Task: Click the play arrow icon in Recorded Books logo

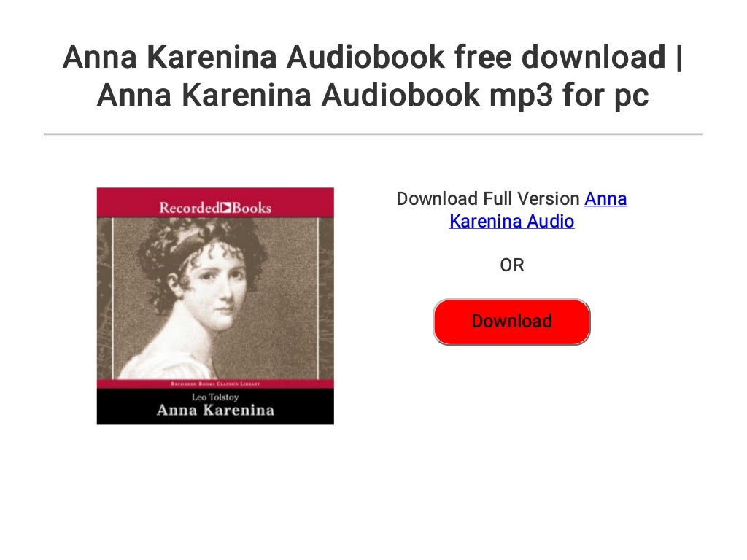Action: [226, 208]
